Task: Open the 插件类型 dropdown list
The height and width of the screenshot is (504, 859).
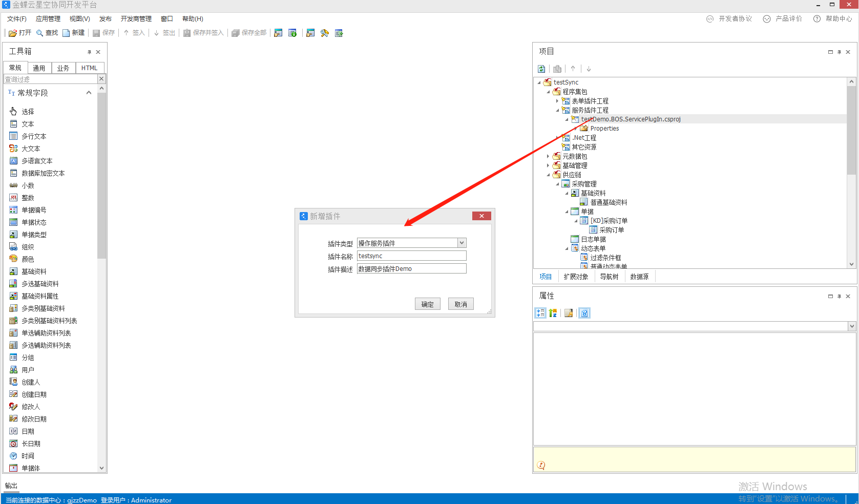Action: 462,243
